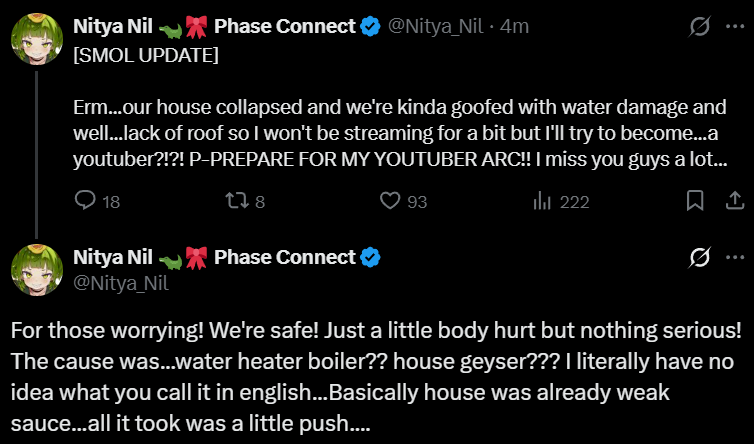
Task: Click Grok icon on second tweet
Action: (699, 258)
